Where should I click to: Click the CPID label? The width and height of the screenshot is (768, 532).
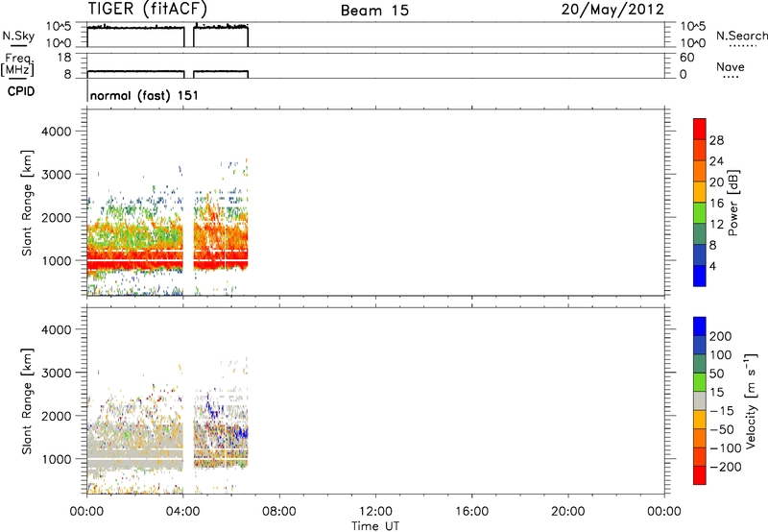click(x=21, y=91)
